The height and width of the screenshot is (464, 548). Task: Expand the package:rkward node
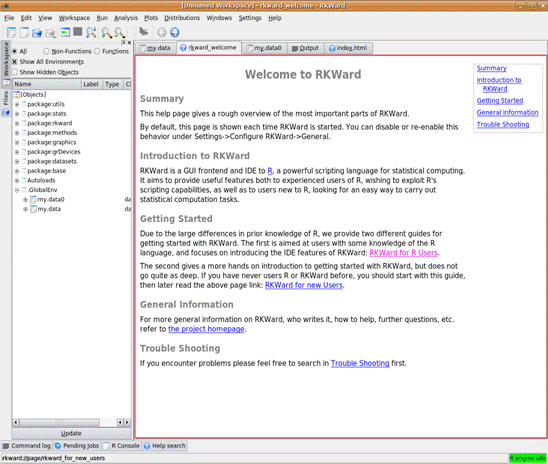coord(17,123)
